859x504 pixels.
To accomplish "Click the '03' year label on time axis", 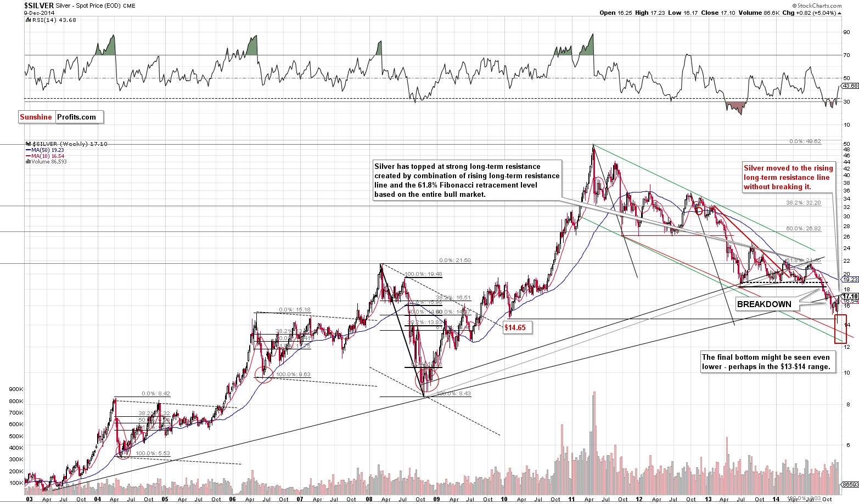I will [x=29, y=499].
